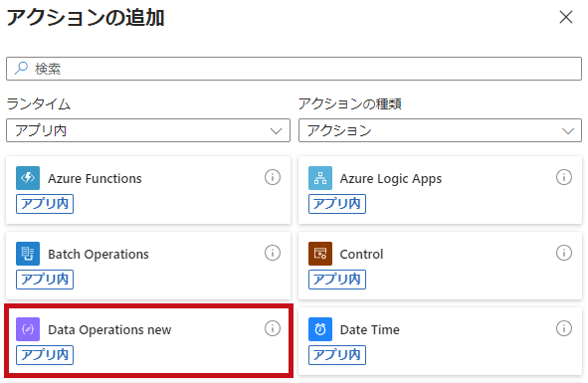The image size is (588, 383).
Task: Click アプリ内 badge under Date Time
Action: tap(337, 355)
